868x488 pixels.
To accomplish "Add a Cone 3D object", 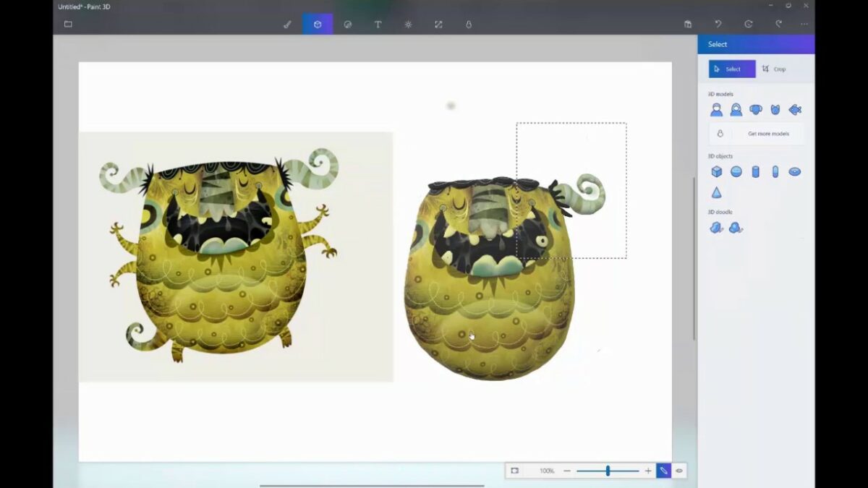I will pyautogui.click(x=716, y=192).
